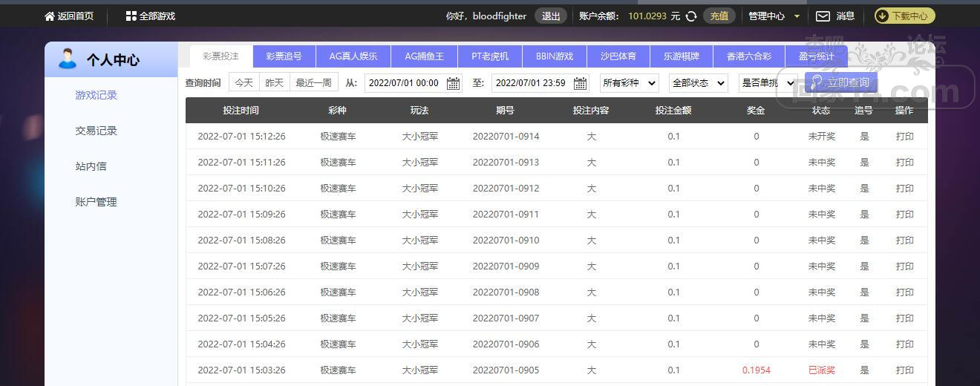This screenshot has height=386, width=980.
Task: Open 站内信 in the sidebar
Action: coord(91,166)
